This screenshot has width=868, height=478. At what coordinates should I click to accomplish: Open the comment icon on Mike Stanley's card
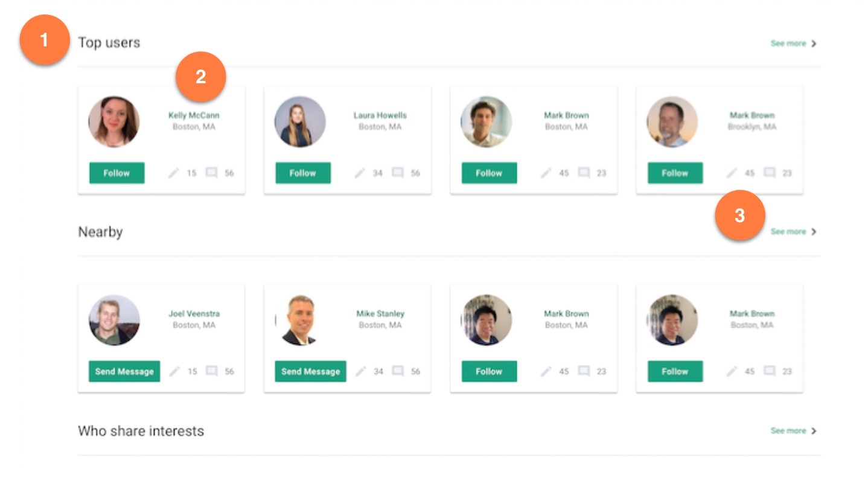397,371
